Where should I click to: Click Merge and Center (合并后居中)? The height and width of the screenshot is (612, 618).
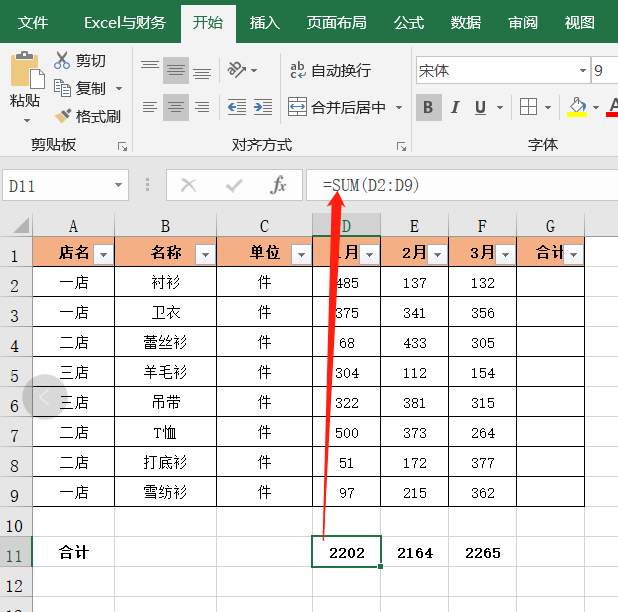337,107
